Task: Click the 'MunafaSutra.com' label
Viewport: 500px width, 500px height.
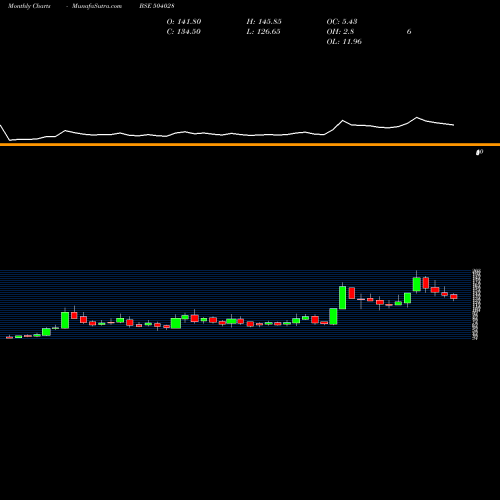Action: 97,6
